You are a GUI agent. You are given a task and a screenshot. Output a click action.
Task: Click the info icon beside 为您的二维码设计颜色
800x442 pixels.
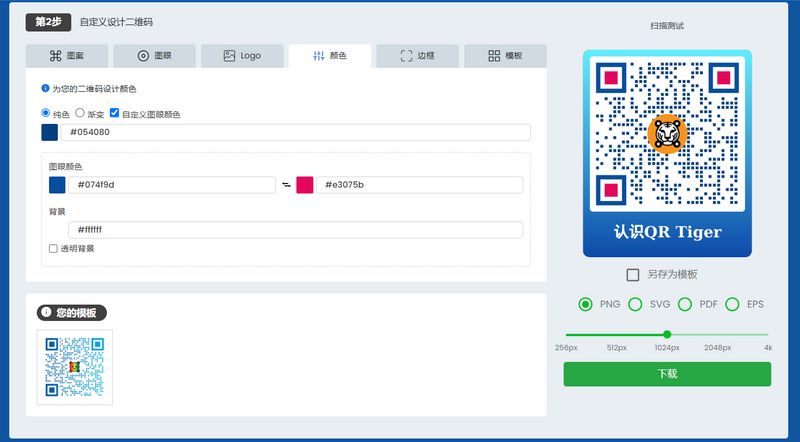click(x=45, y=88)
